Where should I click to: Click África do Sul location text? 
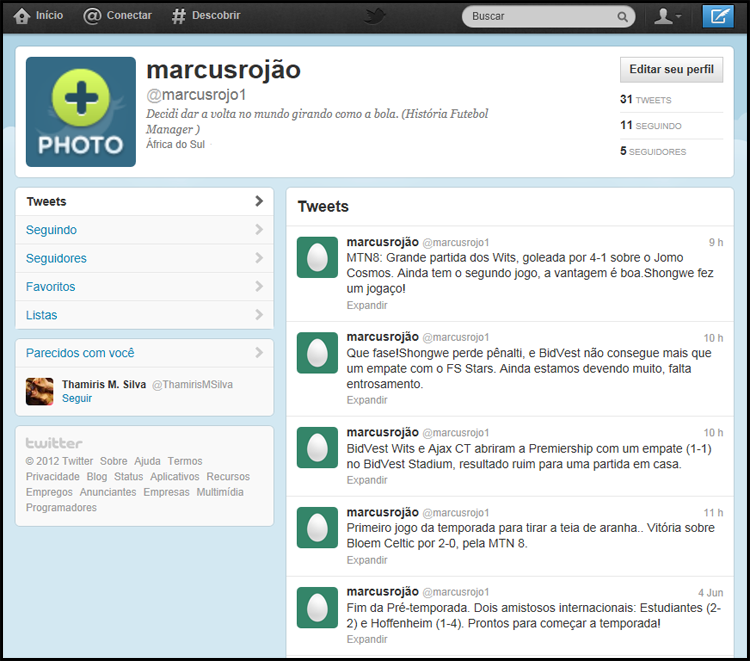pos(176,144)
